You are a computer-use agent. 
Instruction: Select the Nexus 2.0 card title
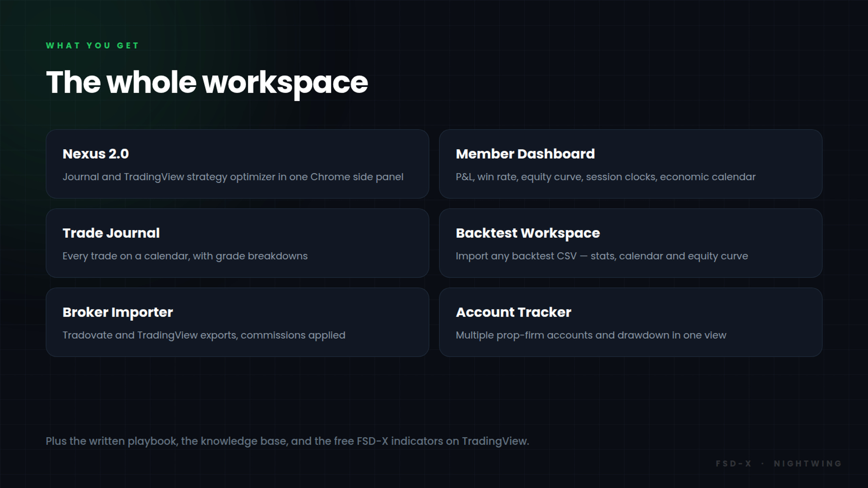[x=96, y=154]
